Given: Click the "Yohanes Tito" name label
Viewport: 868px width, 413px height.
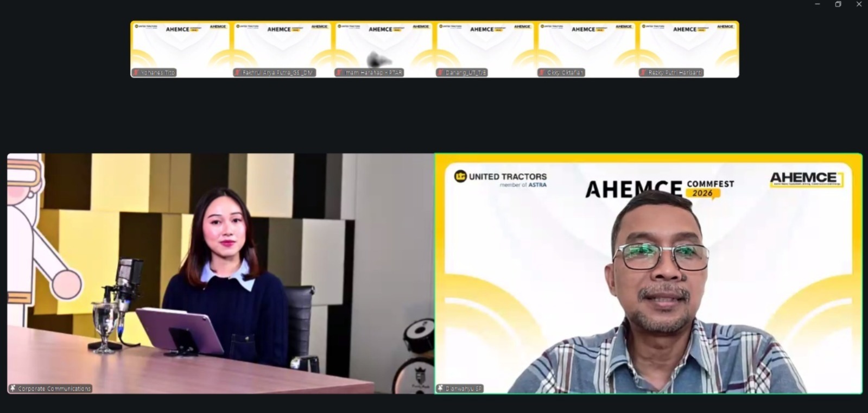Looking at the screenshot, I should click(x=158, y=73).
